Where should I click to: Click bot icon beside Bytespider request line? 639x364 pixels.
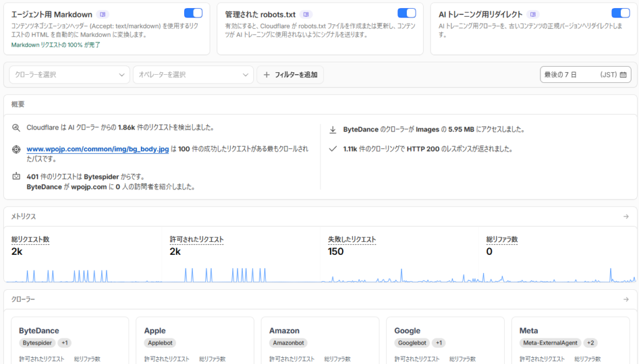pos(16,176)
